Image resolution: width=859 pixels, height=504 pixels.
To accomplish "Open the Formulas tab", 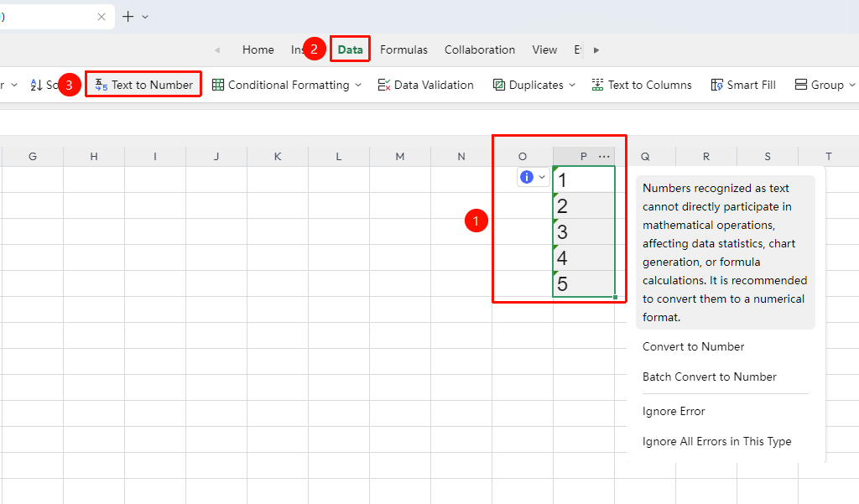I will [x=403, y=49].
